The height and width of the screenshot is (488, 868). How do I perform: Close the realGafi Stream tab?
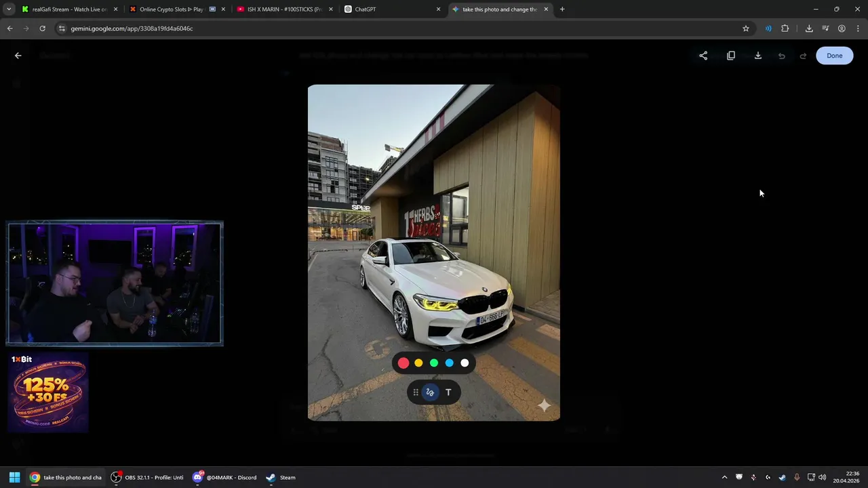click(116, 9)
